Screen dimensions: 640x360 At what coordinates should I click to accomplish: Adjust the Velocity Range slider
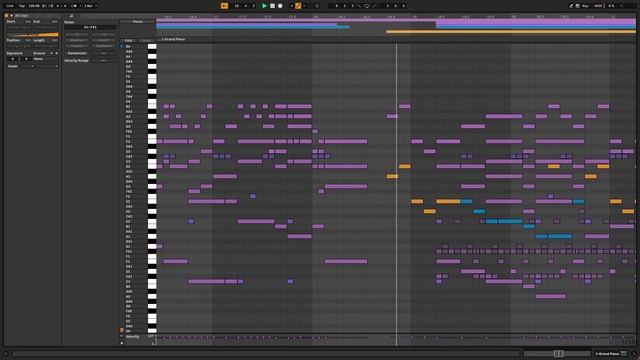[104, 60]
